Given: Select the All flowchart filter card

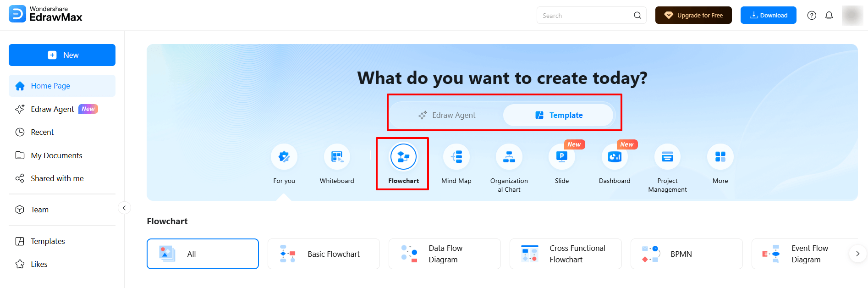Looking at the screenshot, I should pyautogui.click(x=203, y=254).
